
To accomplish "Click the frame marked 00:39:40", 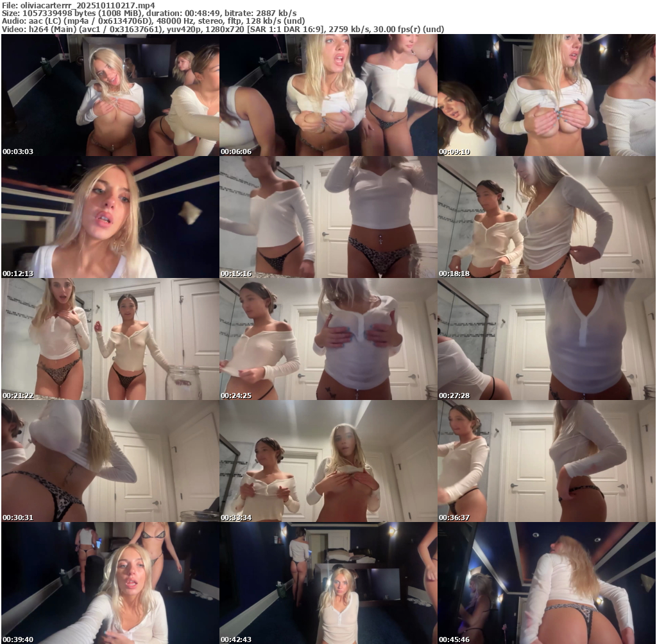I will (110, 583).
